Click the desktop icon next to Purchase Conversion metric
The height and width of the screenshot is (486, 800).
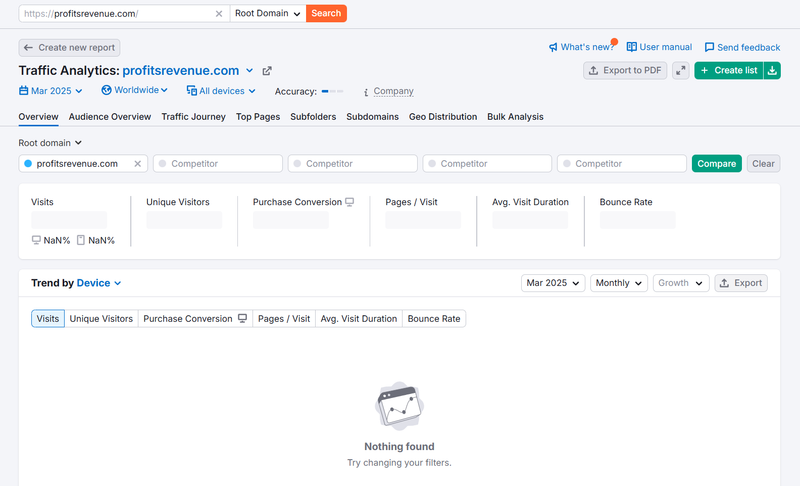point(349,202)
